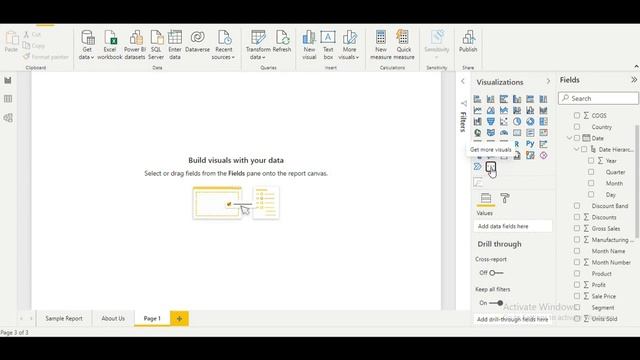Open the Fields well tab in Visualizations
This screenshot has height=360, width=640.
pos(486,198)
